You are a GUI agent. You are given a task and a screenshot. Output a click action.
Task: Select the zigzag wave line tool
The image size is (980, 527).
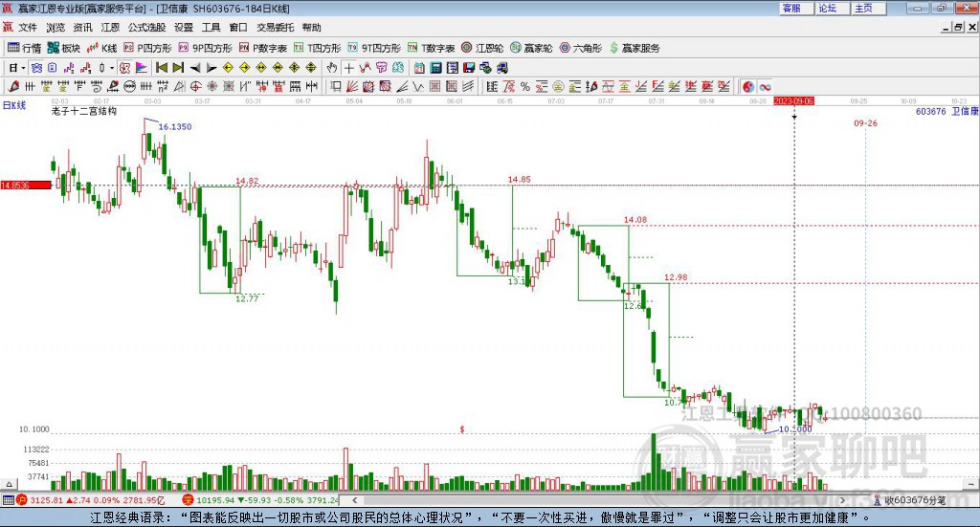click(418, 87)
